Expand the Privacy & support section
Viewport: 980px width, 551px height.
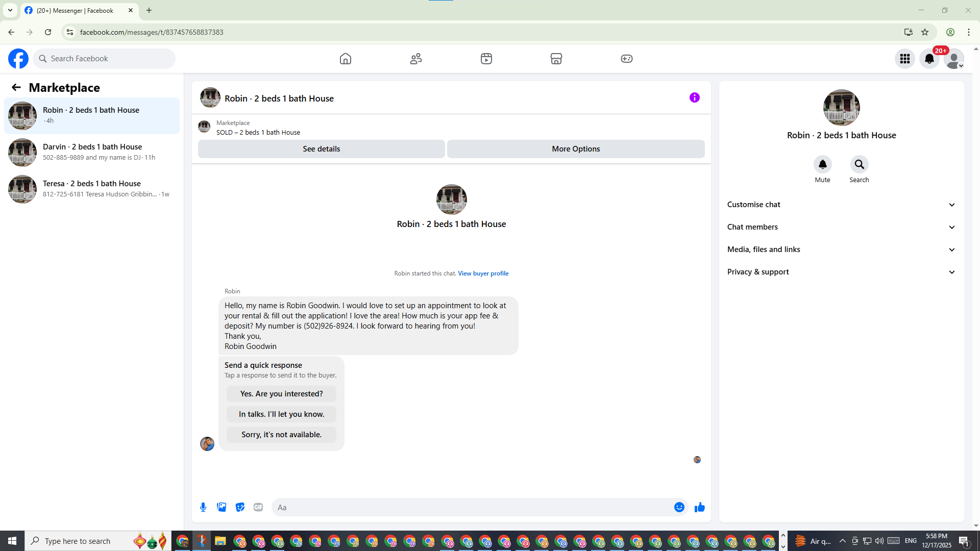click(x=841, y=272)
